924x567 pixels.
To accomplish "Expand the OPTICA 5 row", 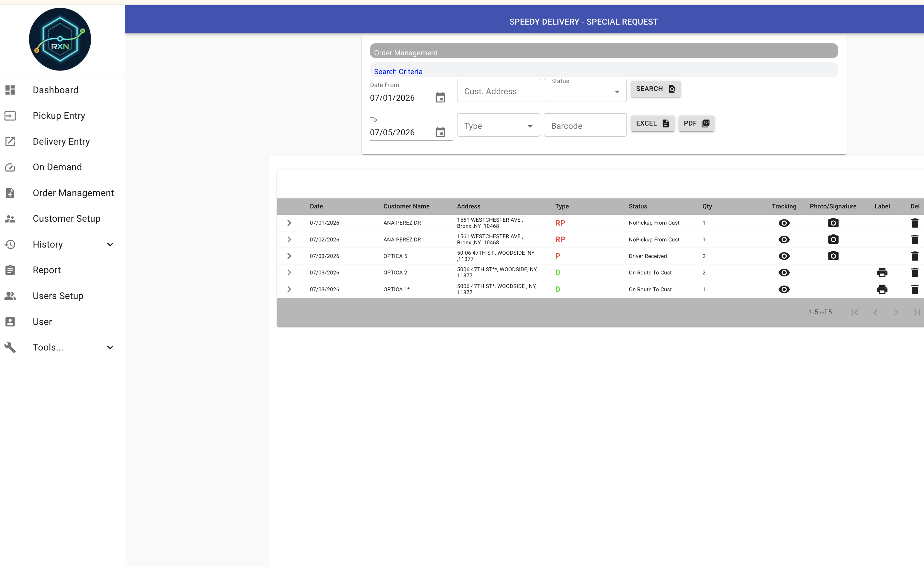I will pyautogui.click(x=289, y=256).
